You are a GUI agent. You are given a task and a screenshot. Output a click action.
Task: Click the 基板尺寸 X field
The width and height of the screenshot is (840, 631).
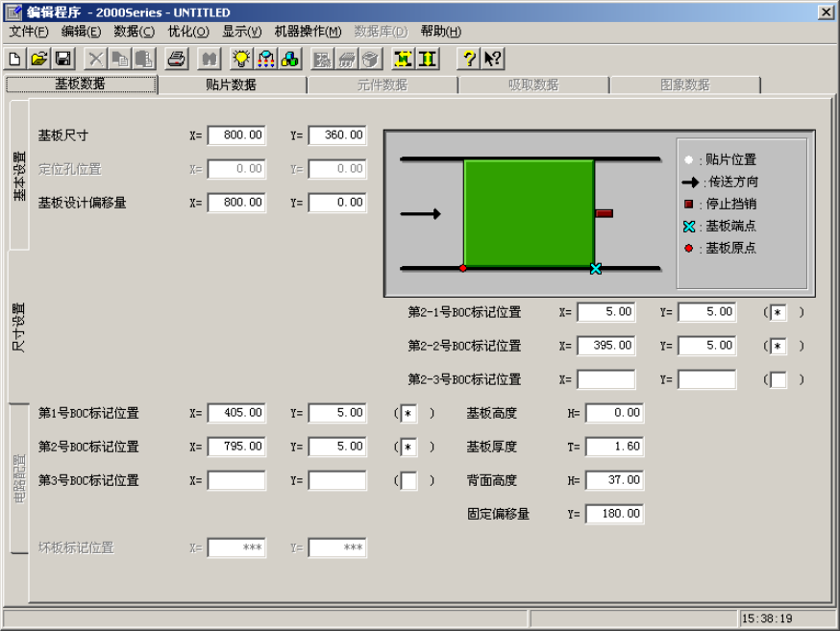point(236,135)
